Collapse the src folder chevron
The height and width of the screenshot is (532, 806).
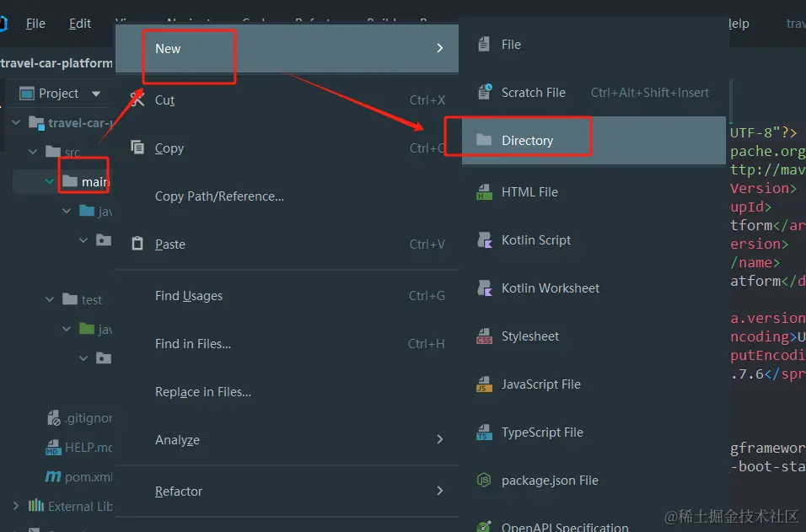point(33,152)
